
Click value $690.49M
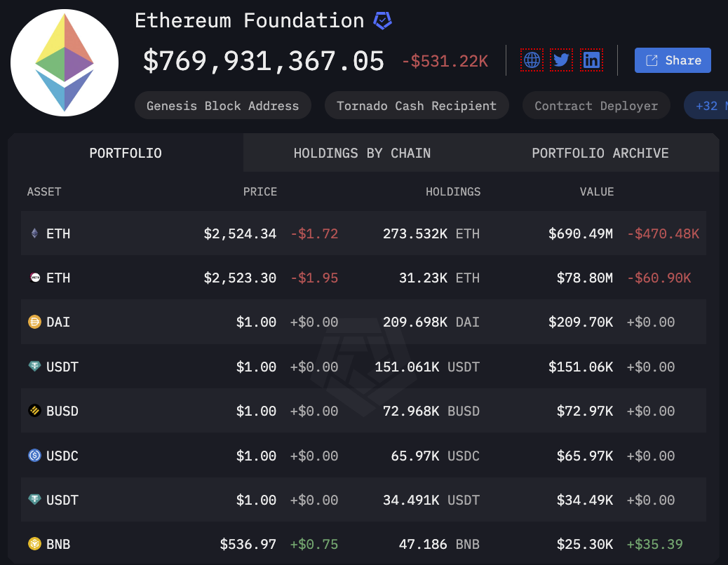pyautogui.click(x=581, y=233)
